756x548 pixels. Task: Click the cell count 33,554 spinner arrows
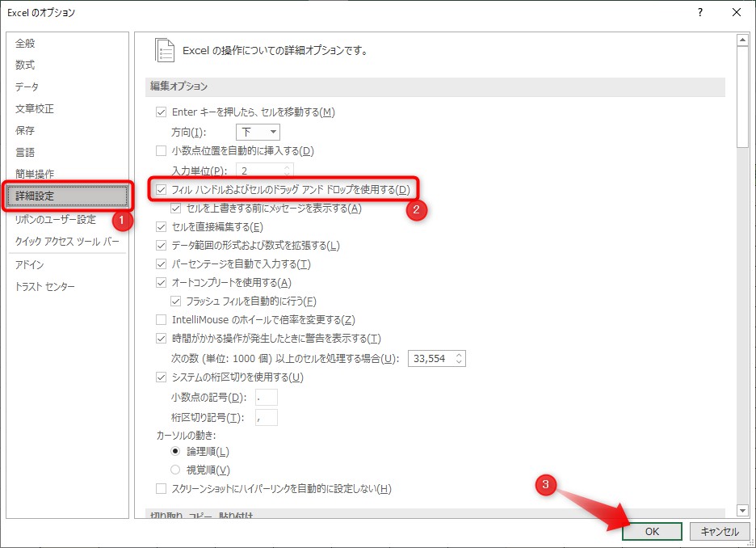coord(459,358)
